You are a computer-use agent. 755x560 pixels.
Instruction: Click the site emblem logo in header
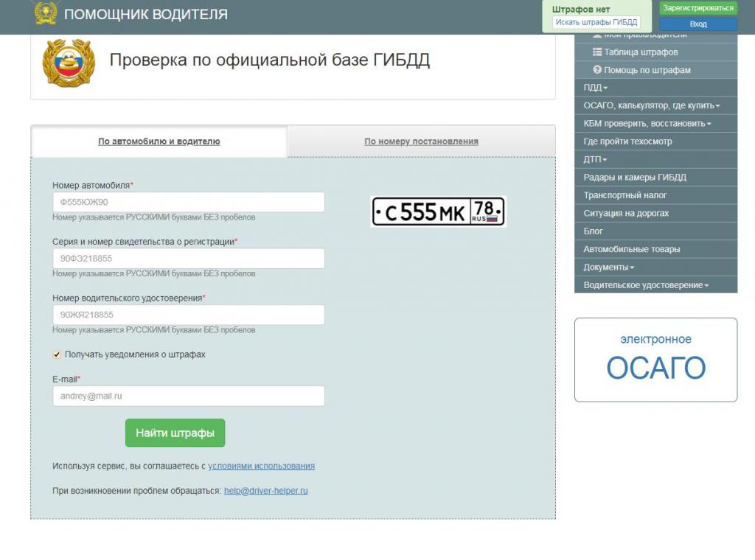[46, 13]
